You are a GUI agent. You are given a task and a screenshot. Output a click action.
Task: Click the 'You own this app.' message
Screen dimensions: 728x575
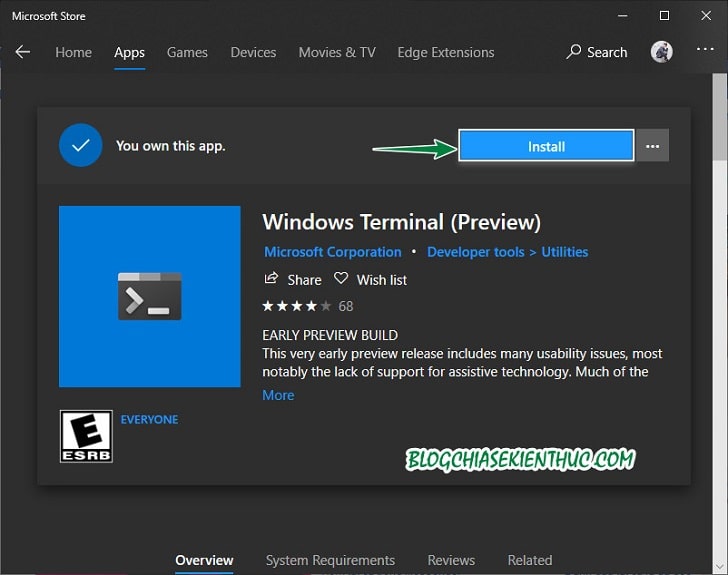coord(170,146)
